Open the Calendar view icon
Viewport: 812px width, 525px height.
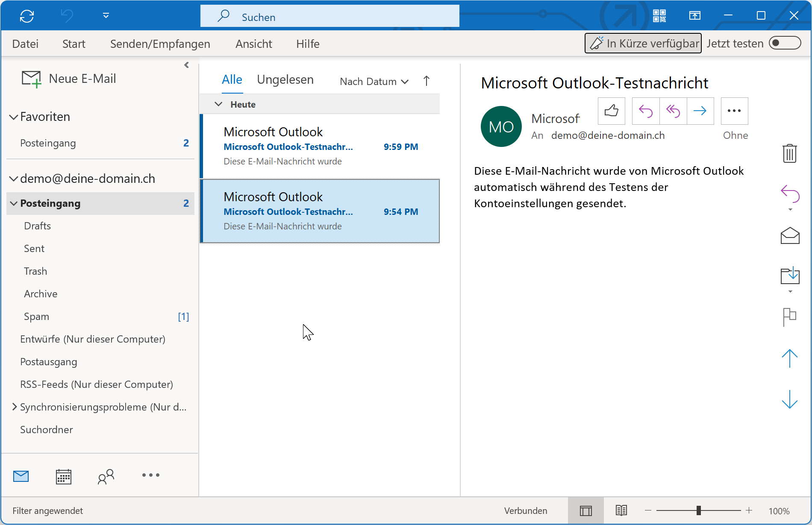point(64,476)
